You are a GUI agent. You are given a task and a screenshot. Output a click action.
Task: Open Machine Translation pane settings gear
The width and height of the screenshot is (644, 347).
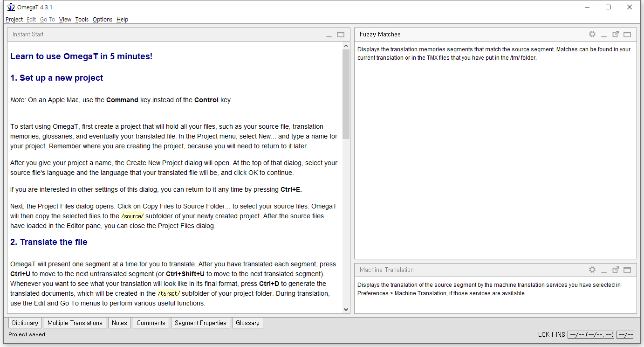[x=592, y=270]
